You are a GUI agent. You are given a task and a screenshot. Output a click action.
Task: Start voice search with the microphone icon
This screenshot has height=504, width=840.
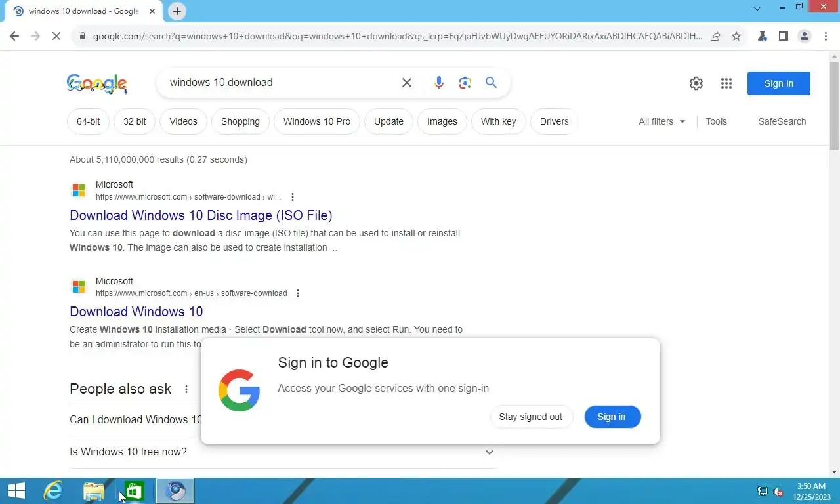[439, 83]
